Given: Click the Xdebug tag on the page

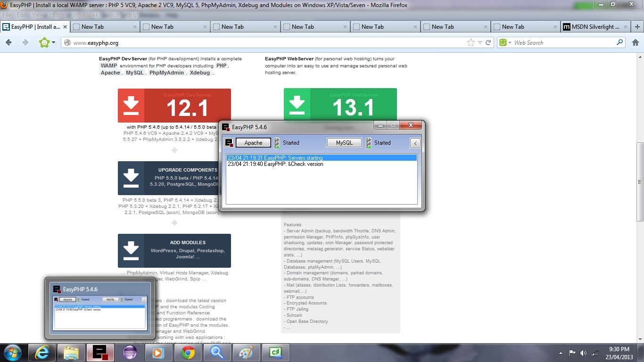Looking at the screenshot, I should (200, 73).
